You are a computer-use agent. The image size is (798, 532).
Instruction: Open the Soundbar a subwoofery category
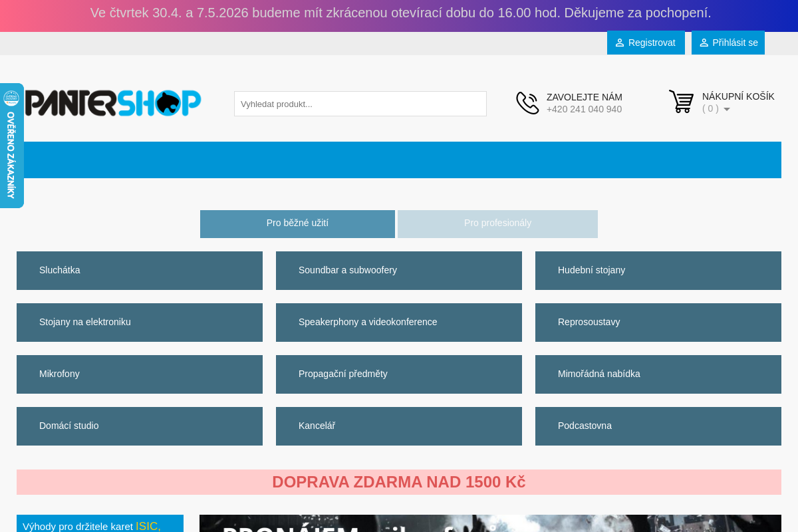[399, 271]
